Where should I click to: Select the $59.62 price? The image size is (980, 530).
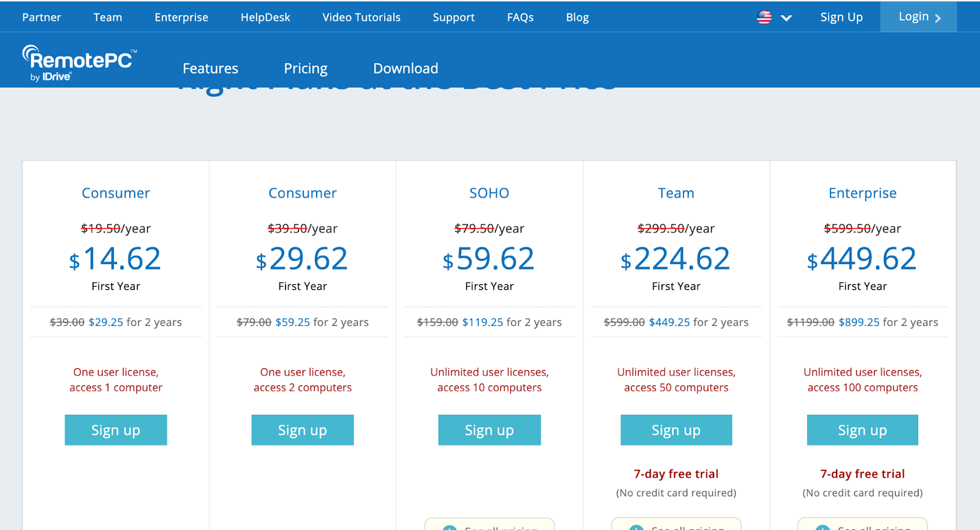[x=489, y=259]
